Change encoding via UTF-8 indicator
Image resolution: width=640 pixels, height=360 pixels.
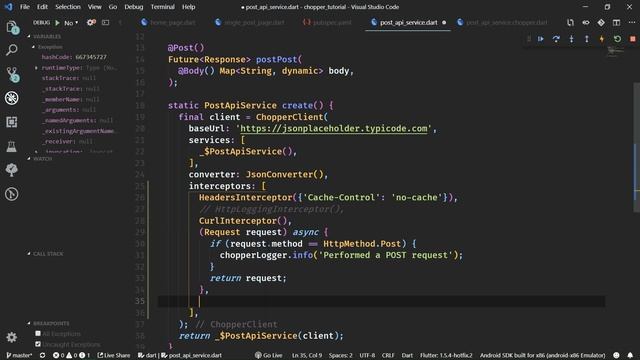[x=367, y=355]
